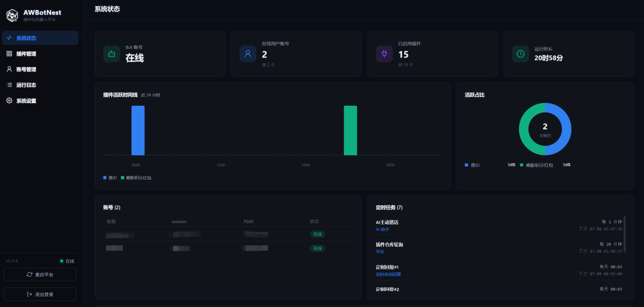Click the 系统状态 page title

[x=107, y=9]
